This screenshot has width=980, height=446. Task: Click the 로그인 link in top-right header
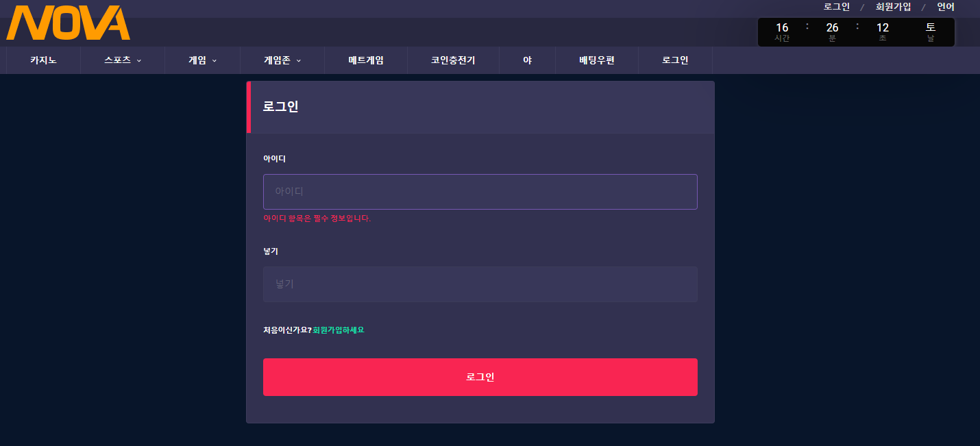pyautogui.click(x=836, y=7)
